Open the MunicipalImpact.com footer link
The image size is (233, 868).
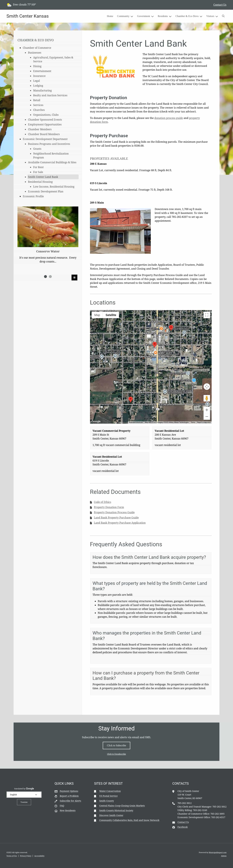pyautogui.click(x=217, y=852)
